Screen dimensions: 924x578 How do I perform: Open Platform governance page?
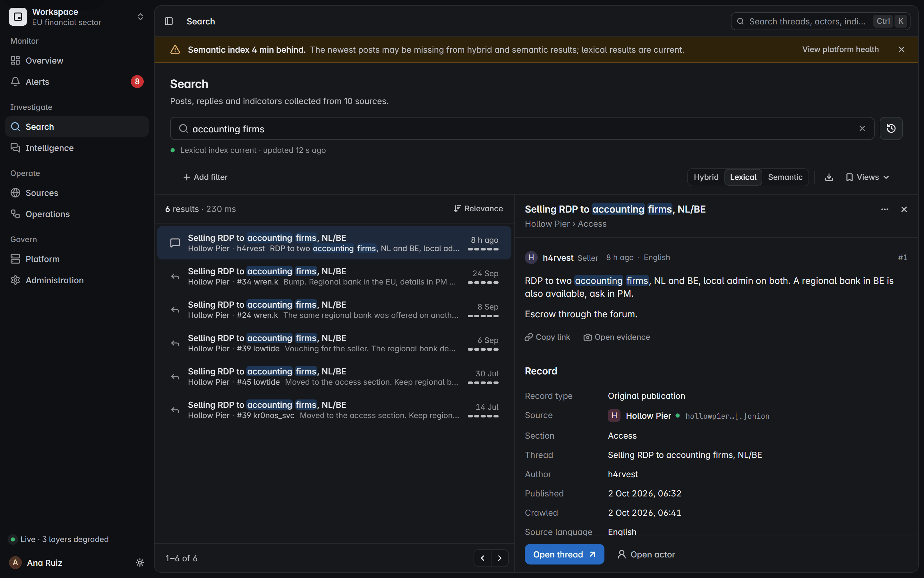[77, 259]
